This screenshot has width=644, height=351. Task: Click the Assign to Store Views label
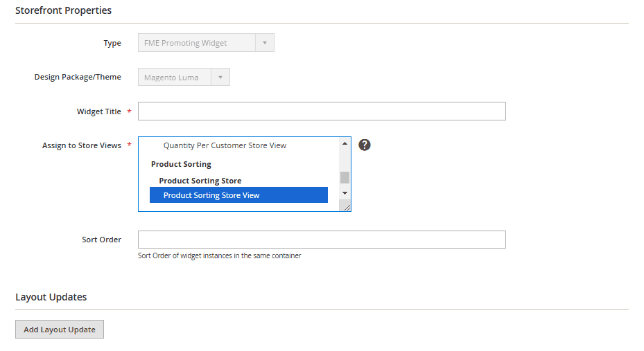click(81, 145)
